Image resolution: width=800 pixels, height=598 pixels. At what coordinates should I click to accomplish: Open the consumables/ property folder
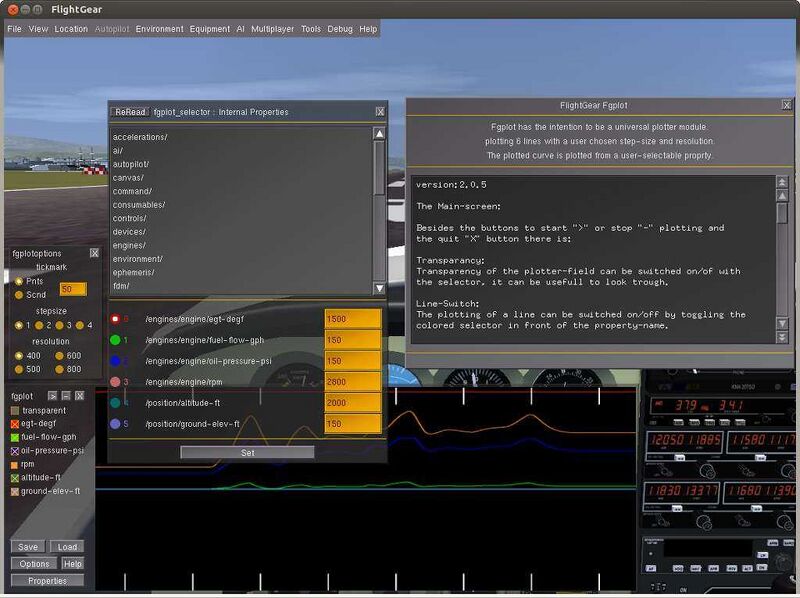click(x=139, y=205)
